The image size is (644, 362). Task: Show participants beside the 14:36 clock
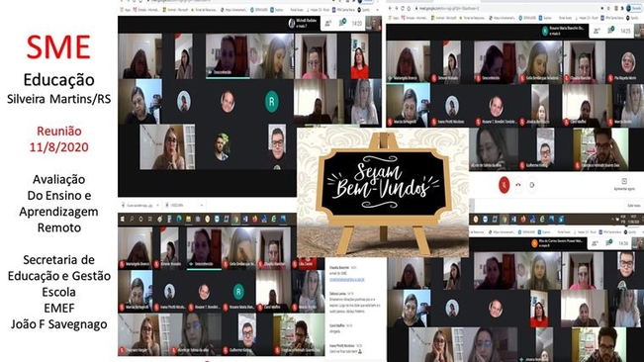point(595,243)
